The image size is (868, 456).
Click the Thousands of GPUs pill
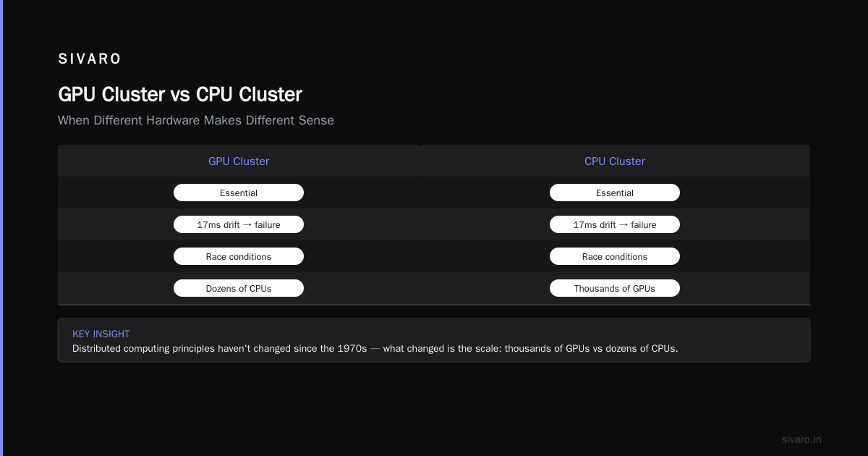coord(615,288)
